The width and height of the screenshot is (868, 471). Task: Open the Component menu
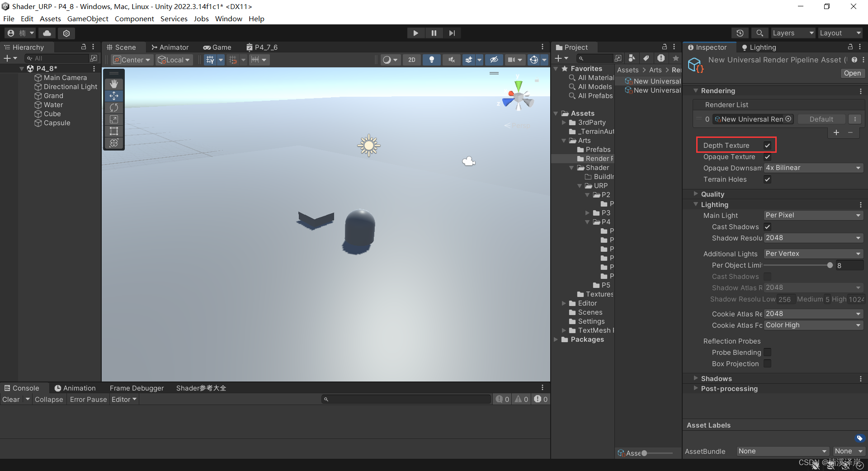tap(134, 19)
